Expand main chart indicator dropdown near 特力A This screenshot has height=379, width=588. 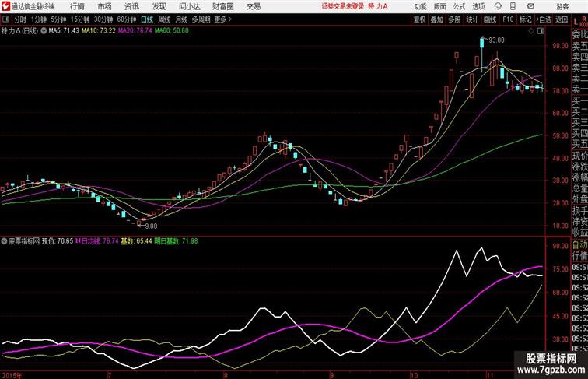point(44,31)
